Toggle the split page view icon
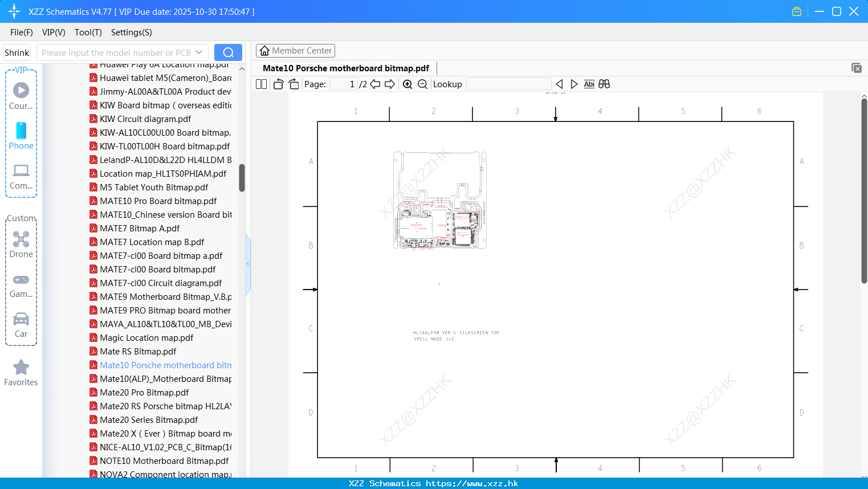 [261, 84]
